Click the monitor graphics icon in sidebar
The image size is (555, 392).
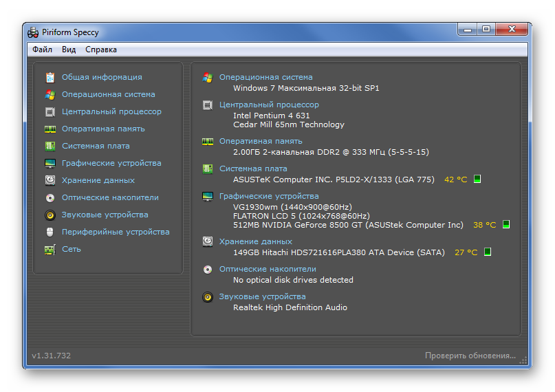(x=50, y=163)
